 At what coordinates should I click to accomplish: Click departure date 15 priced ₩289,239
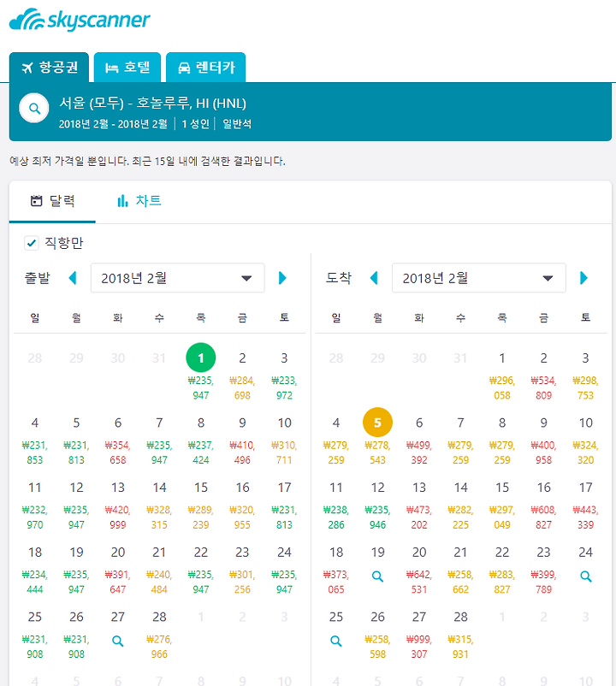point(201,506)
